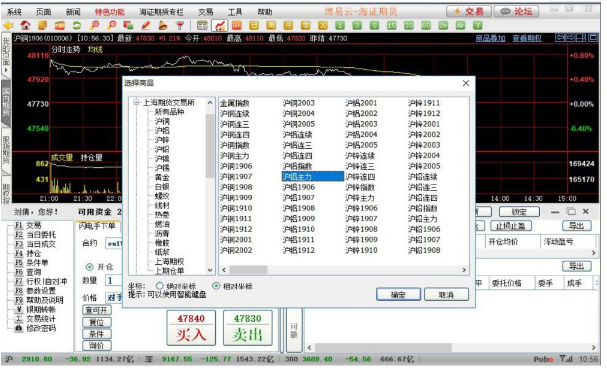Zoom out with the minus magnifier
Screen dimensions: 607x368
coord(111,26)
